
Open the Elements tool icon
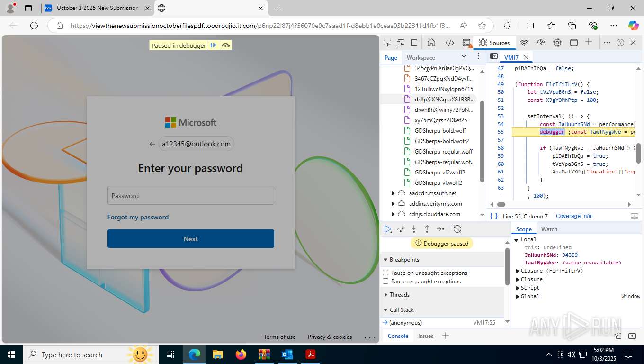pos(450,43)
